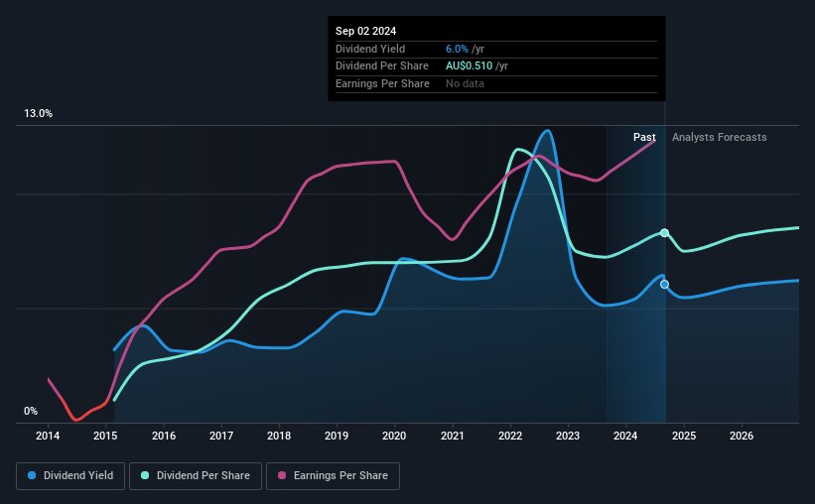Select the teal data point marker on chart
This screenshot has width=815, height=504.
664,233
